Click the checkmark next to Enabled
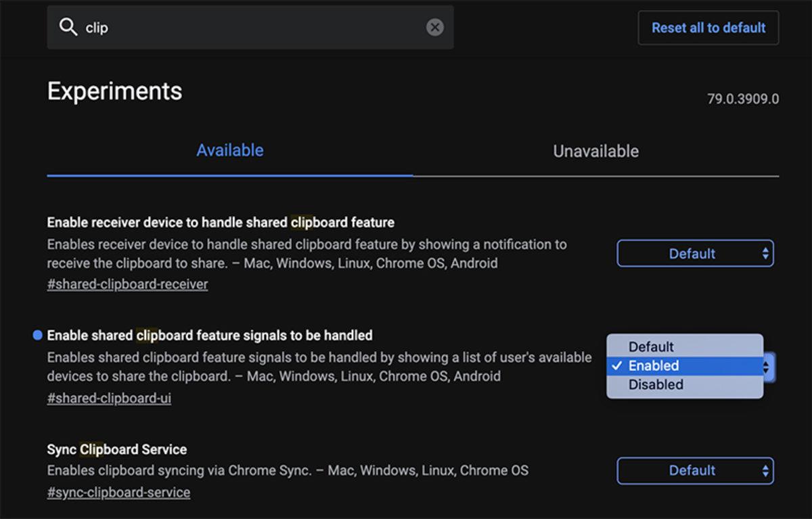Screen dimensions: 812x519 click(x=618, y=365)
